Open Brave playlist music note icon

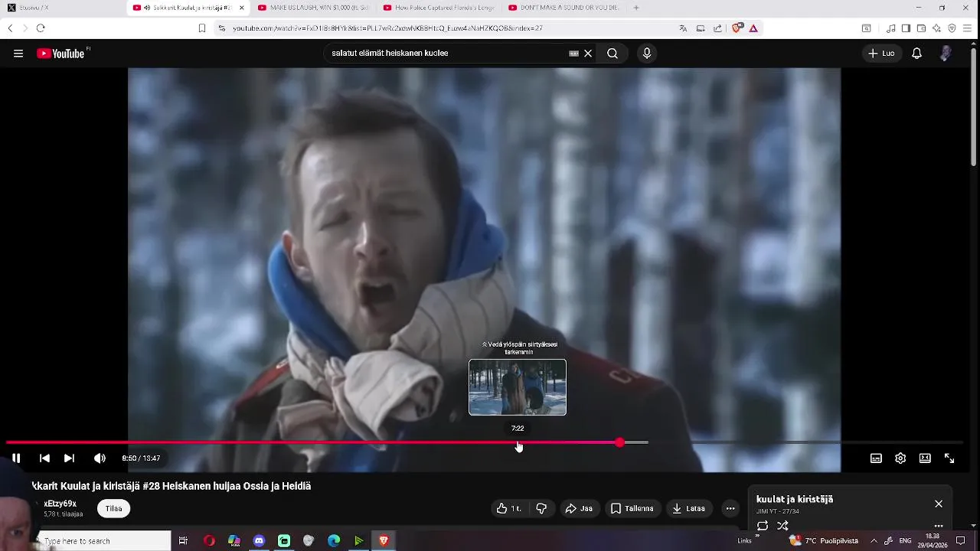point(891,28)
